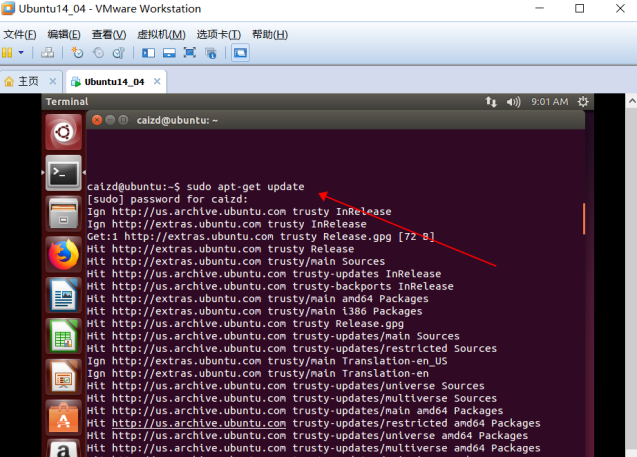Maximize the caizd@ubuntu terminal window
This screenshot has width=637, height=457.
coord(123,120)
